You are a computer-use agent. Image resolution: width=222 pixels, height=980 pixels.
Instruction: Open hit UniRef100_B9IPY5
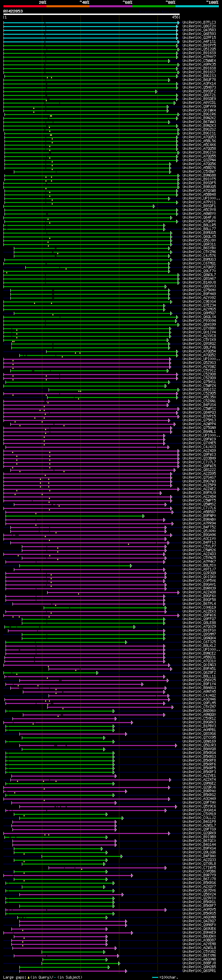199,45
